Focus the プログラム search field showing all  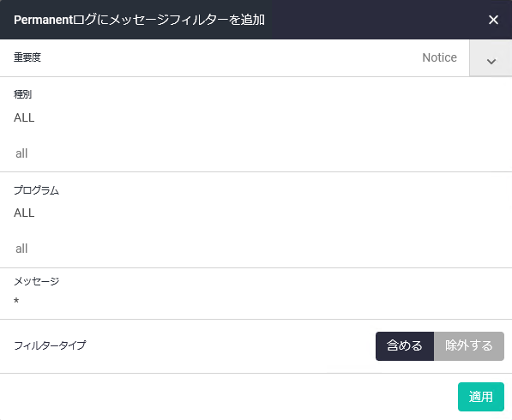coord(256,249)
